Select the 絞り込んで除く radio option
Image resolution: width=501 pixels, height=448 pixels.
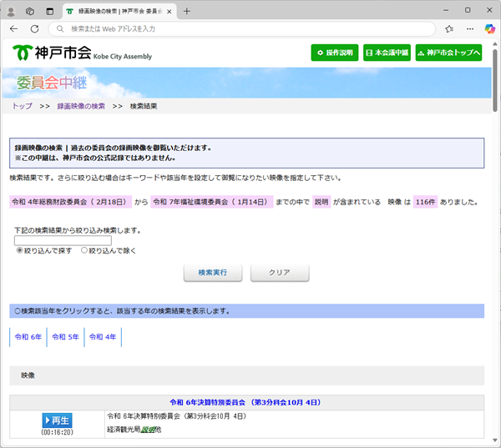[84, 250]
